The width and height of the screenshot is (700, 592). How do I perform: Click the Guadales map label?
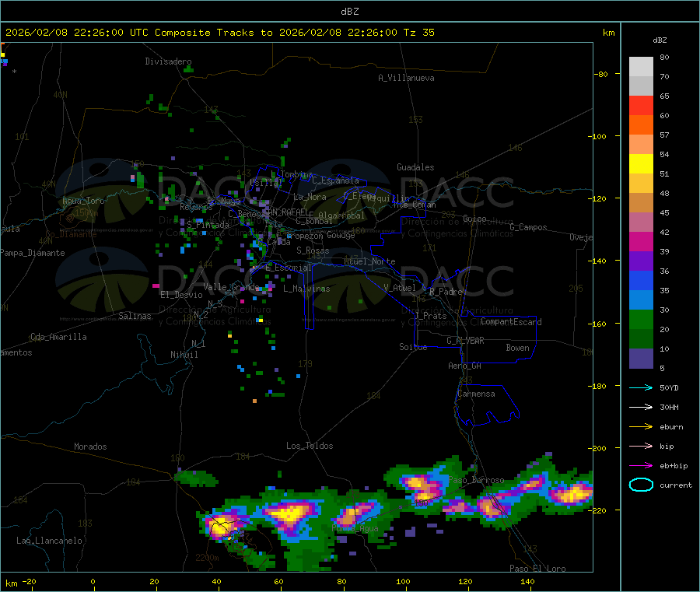(x=415, y=167)
